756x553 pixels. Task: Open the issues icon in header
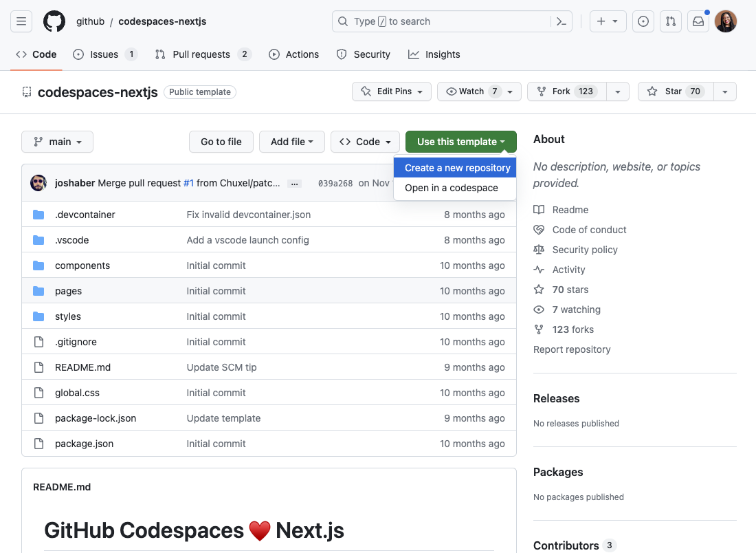(x=643, y=21)
